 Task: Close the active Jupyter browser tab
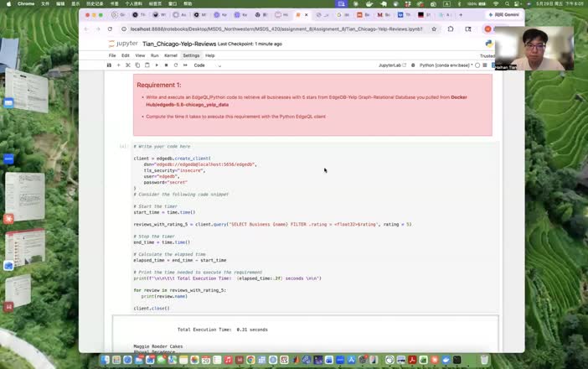(x=307, y=15)
